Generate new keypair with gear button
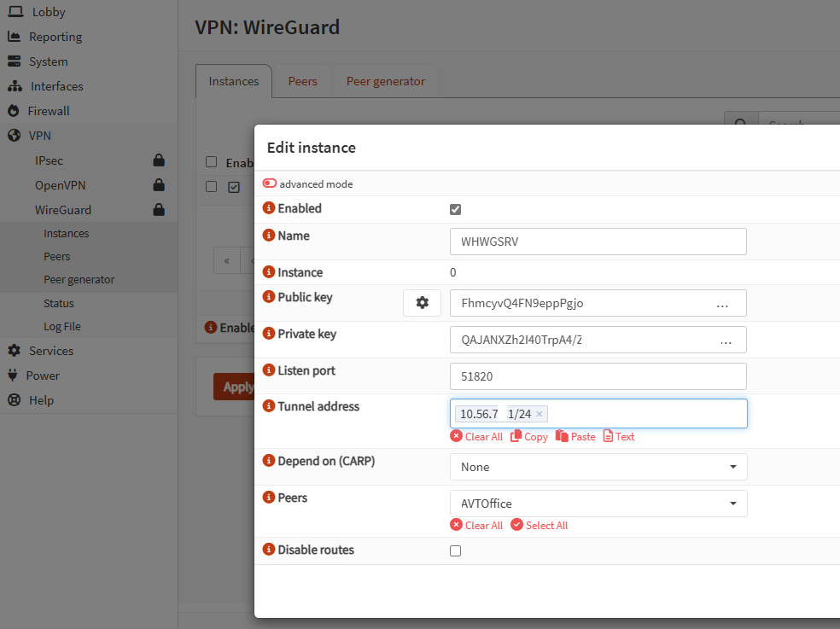The height and width of the screenshot is (629, 840). (423, 303)
